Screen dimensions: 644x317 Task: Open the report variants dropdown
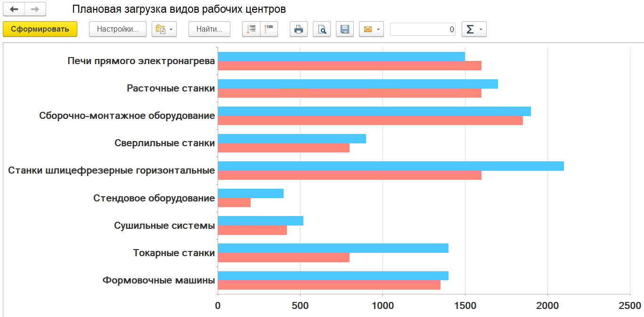(x=164, y=29)
